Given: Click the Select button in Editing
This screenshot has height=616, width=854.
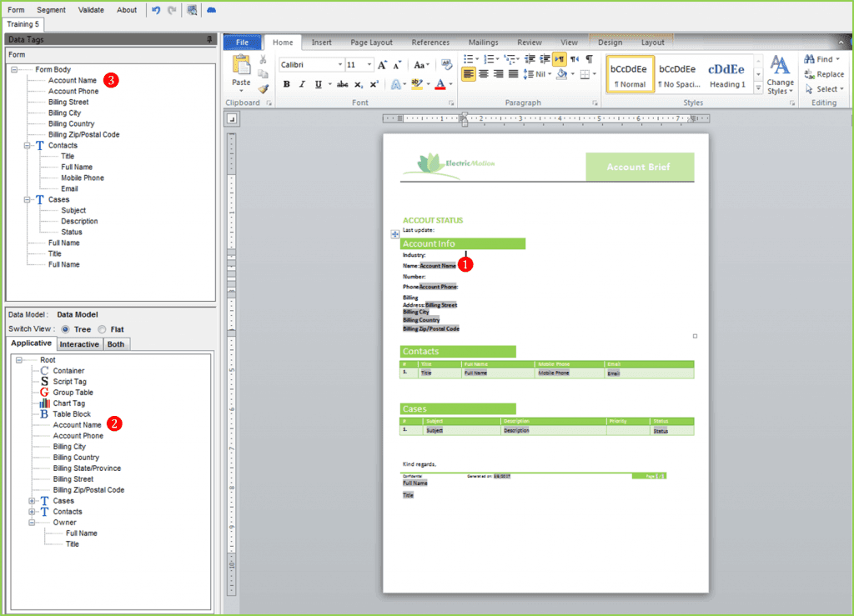Looking at the screenshot, I should click(x=825, y=89).
